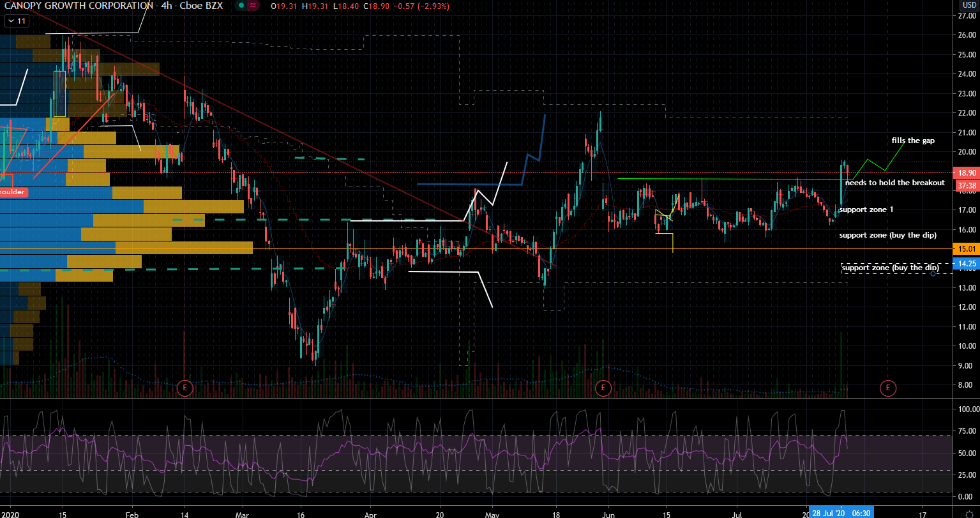Open the earnings marker near June
The width and height of the screenshot is (980, 518).
603,387
